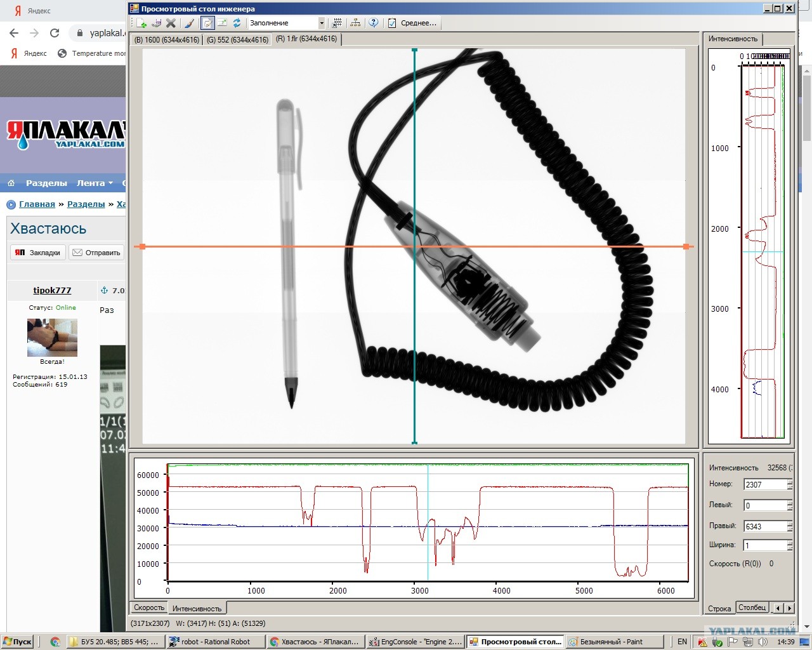This screenshot has height=650, width=812.
Task: Click the delete X icon in the toolbar
Action: 171,23
